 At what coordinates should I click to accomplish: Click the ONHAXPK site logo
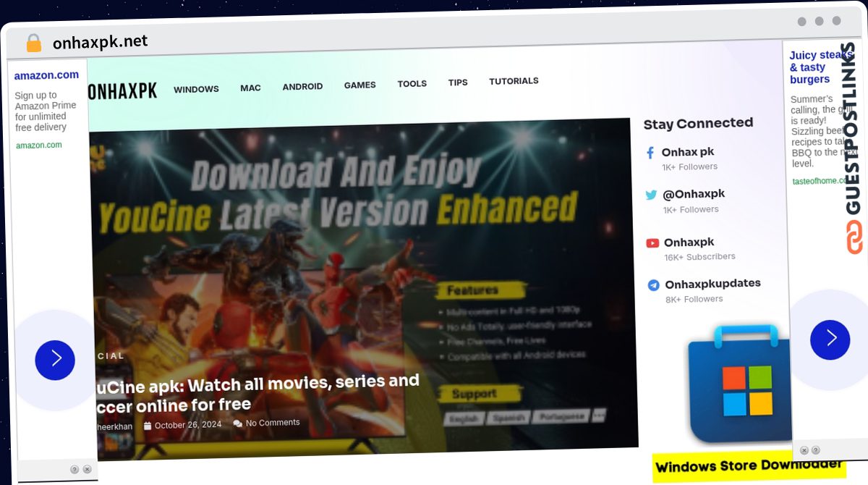[x=122, y=90]
